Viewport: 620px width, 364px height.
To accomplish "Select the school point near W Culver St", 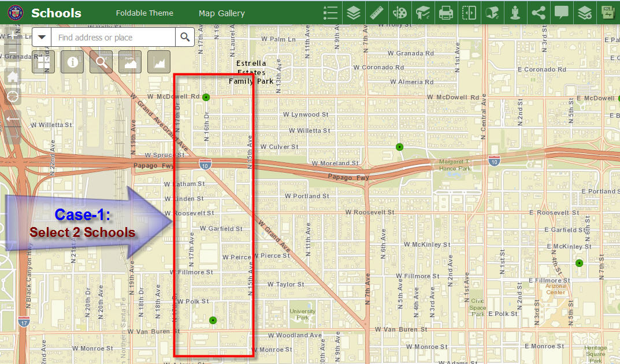I will 400,147.
